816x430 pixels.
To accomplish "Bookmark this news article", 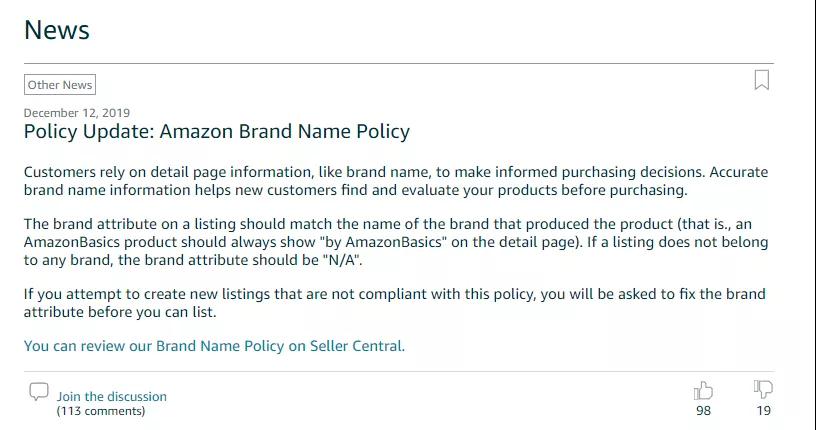I will tap(762, 80).
